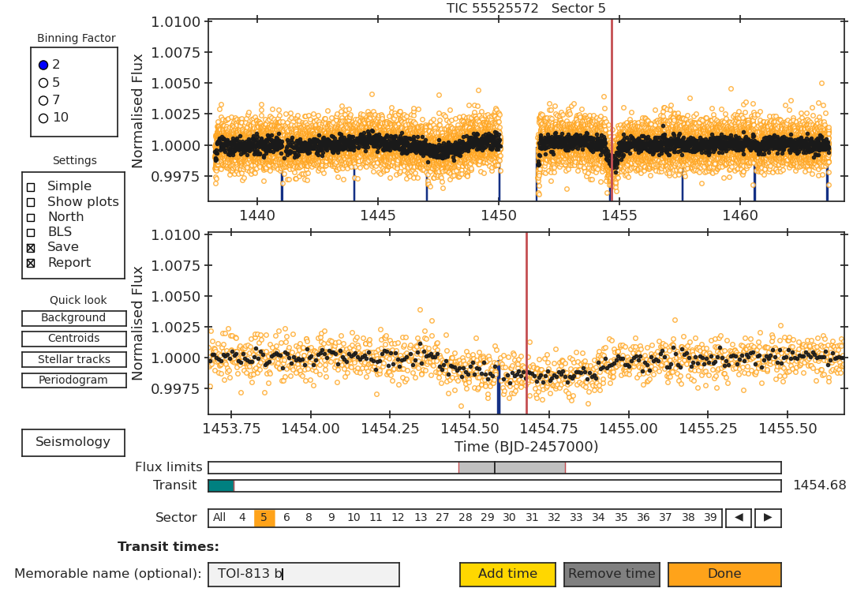Enable the BLS checkbox
The image size is (868, 592).
tap(31, 233)
